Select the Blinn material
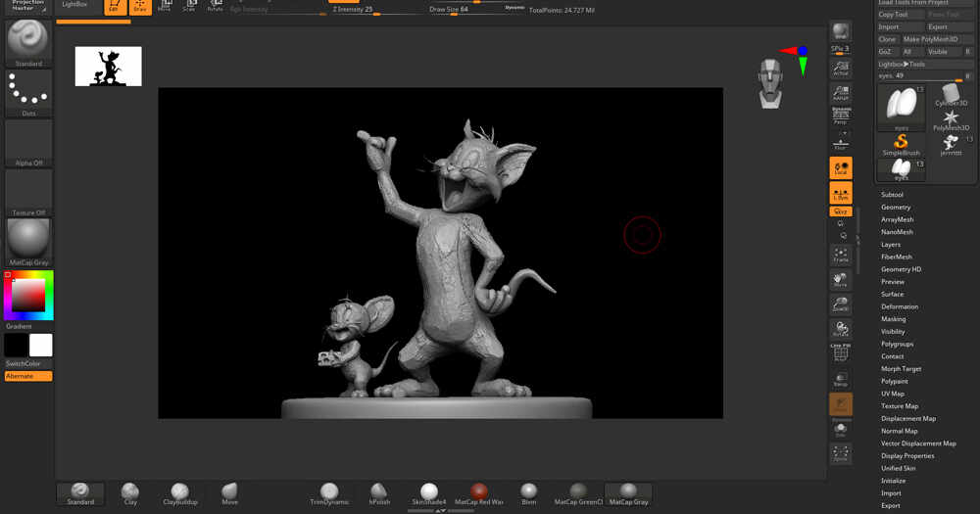This screenshot has width=980, height=514. 529,493
